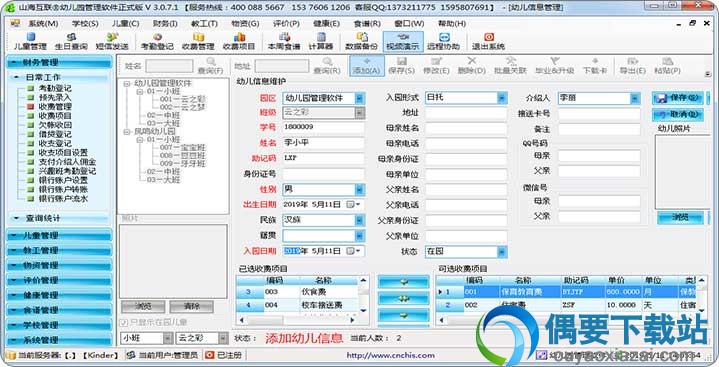
Task: Start the 远程协助 toolbar icon
Action: tap(443, 41)
